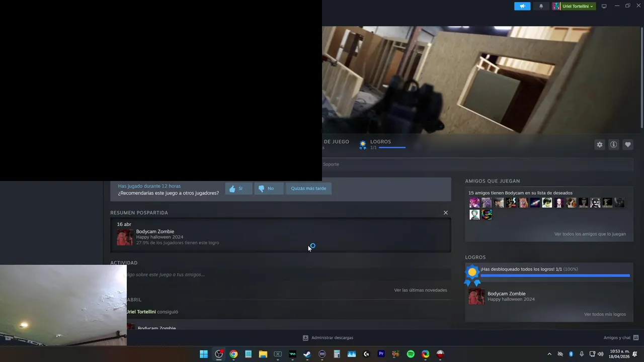
Task: Open File Explorer from taskbar
Action: (263, 354)
